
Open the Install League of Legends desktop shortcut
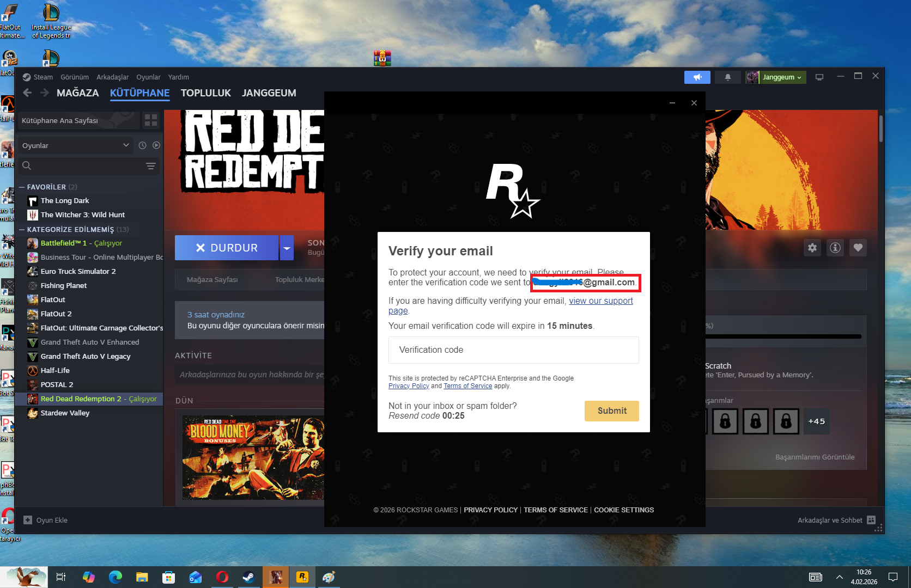point(51,21)
